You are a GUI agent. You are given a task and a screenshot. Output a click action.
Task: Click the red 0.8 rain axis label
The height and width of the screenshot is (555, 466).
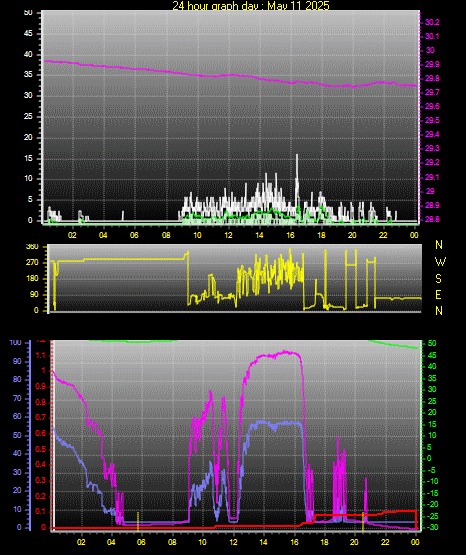[41, 402]
